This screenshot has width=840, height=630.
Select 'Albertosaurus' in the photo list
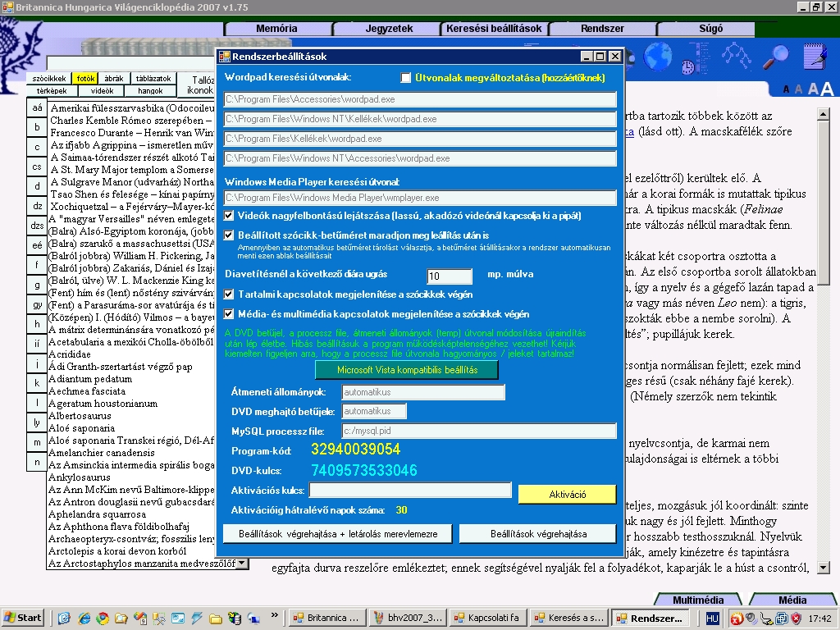(x=80, y=416)
